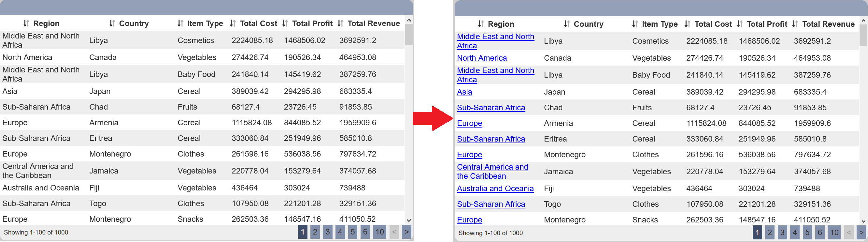The height and width of the screenshot is (242, 868).
Task: Click Canada cell in the left table
Action: 103,57
